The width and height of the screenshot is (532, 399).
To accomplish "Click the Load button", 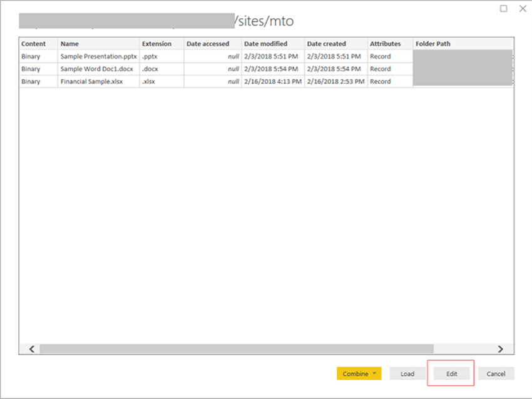I will pyautogui.click(x=407, y=373).
